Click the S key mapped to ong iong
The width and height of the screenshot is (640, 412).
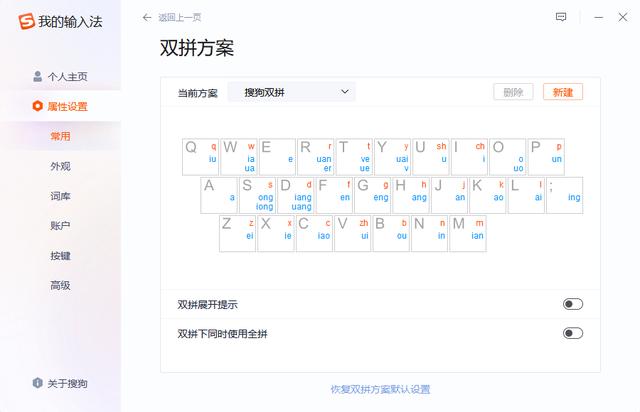pyautogui.click(x=257, y=195)
